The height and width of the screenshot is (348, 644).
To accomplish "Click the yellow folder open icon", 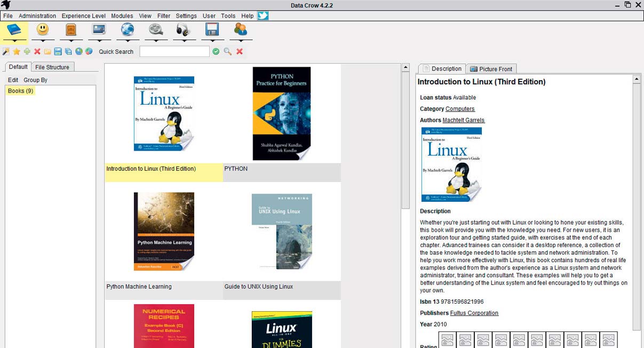I will (47, 51).
